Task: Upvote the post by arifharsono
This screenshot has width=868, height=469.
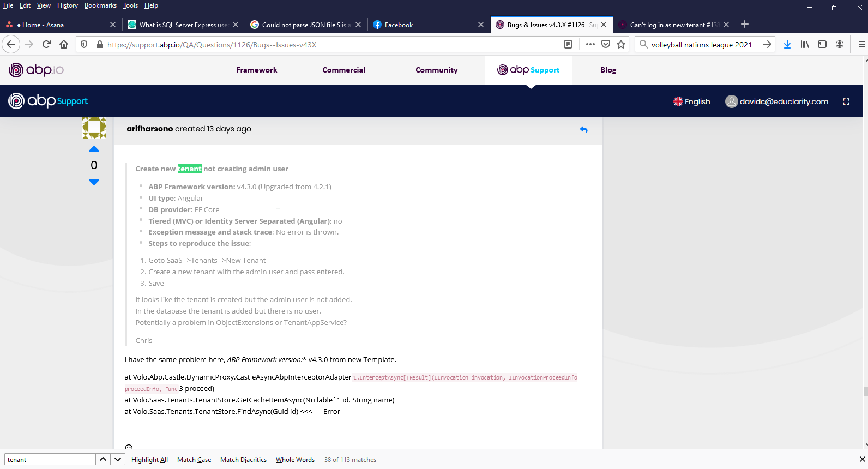Action: (x=94, y=149)
